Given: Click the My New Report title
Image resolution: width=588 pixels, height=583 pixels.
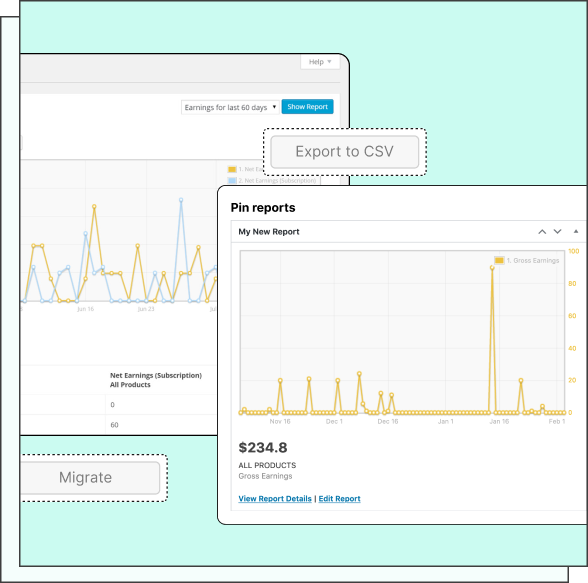Looking at the screenshot, I should coord(269,232).
